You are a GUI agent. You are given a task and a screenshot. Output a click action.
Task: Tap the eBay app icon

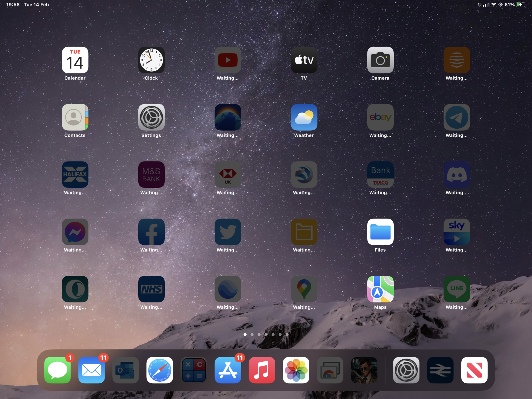(380, 117)
